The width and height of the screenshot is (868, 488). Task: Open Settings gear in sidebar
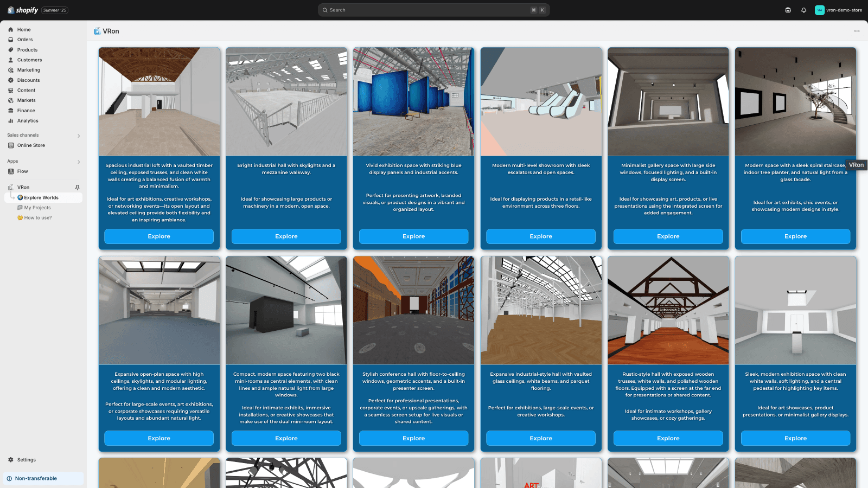point(11,460)
